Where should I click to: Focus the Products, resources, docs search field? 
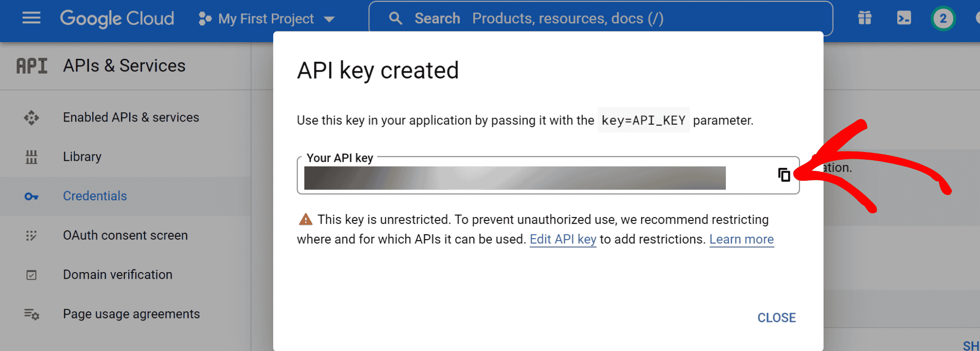pos(601,19)
